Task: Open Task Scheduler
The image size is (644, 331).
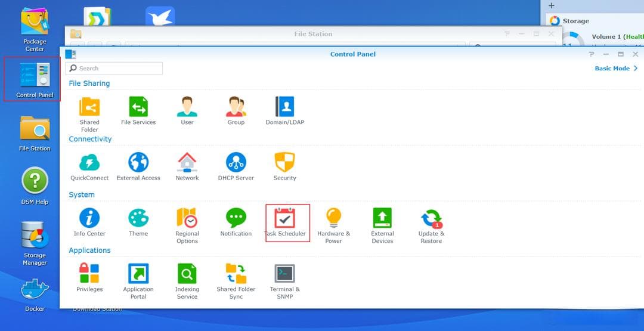Action: coord(284,222)
